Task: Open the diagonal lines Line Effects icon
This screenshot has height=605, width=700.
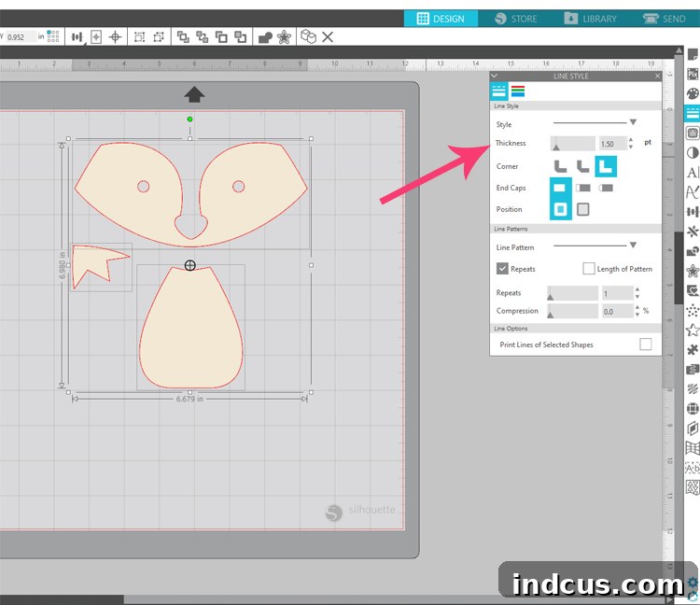Action: 693,389
